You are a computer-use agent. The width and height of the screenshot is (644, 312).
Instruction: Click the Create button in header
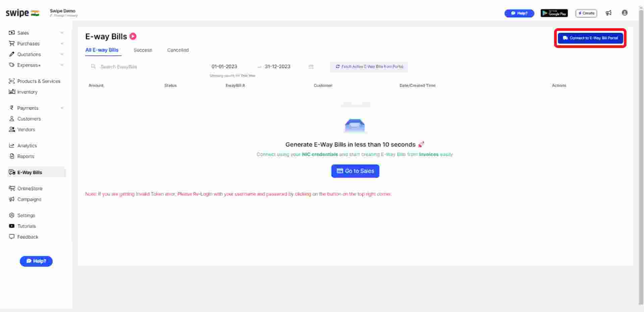click(x=586, y=13)
